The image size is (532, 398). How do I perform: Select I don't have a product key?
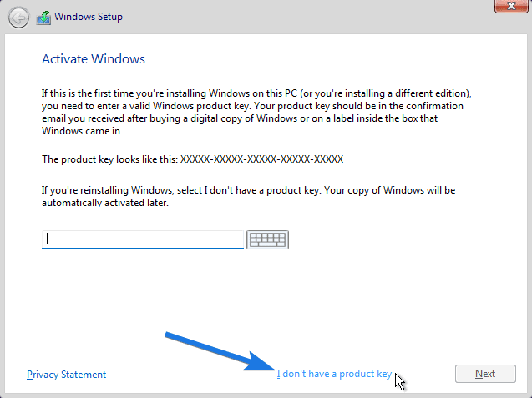click(x=334, y=374)
